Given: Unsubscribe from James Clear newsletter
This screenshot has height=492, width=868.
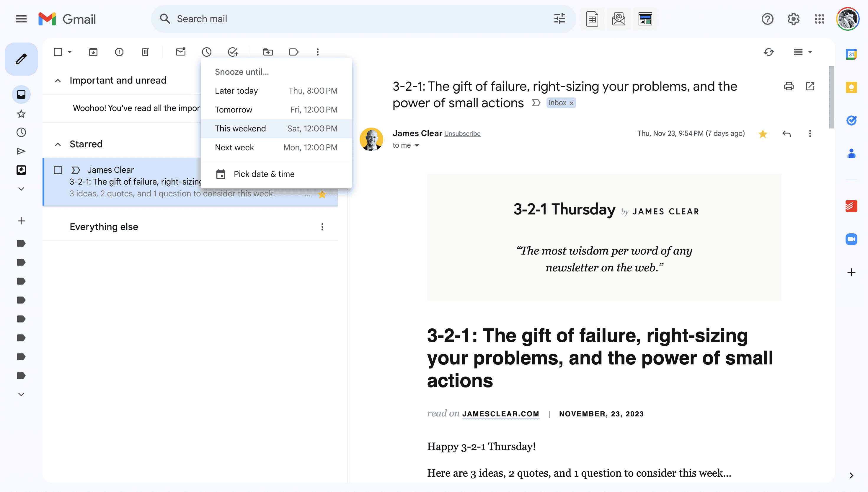Looking at the screenshot, I should tap(462, 133).
